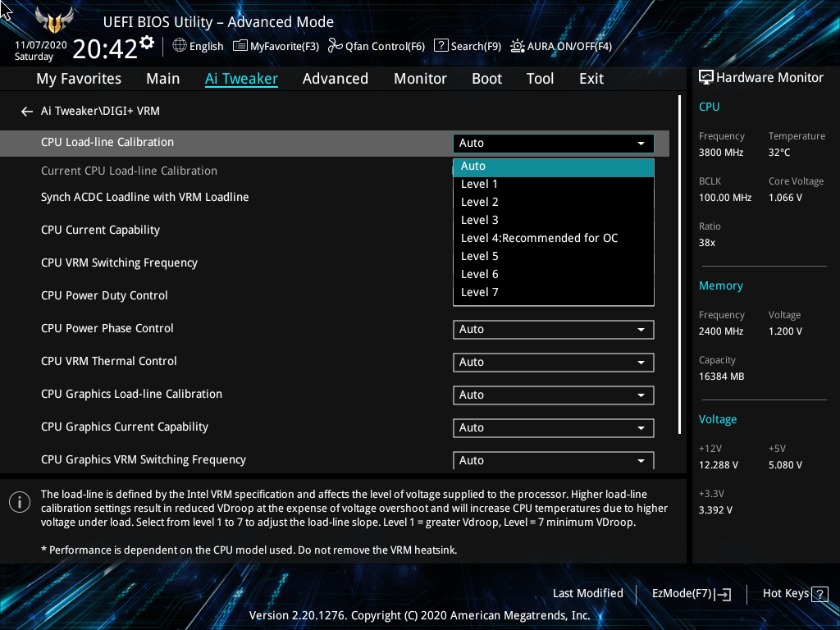Image resolution: width=840 pixels, height=630 pixels.
Task: Select Level 4:Recommended for OC
Action: pos(554,239)
